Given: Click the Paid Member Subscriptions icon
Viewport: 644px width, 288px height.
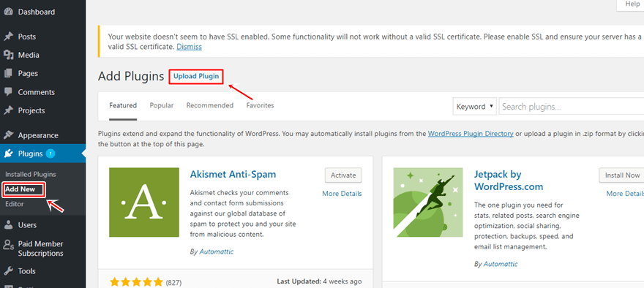Looking at the screenshot, I should [8, 245].
